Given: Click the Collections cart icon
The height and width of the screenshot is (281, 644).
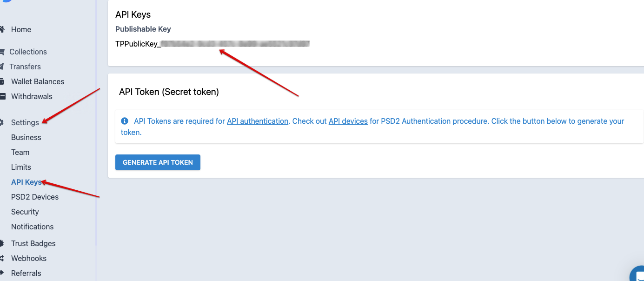Looking at the screenshot, I should pyautogui.click(x=2, y=52).
